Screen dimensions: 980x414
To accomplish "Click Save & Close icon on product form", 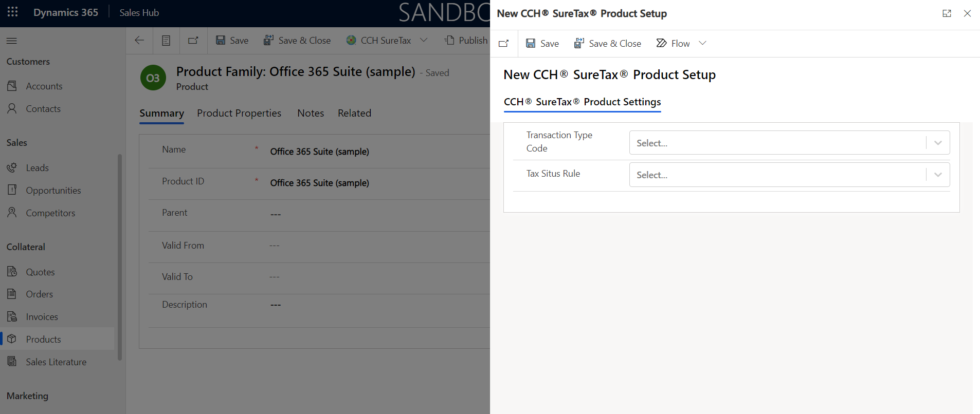I will coord(268,40).
